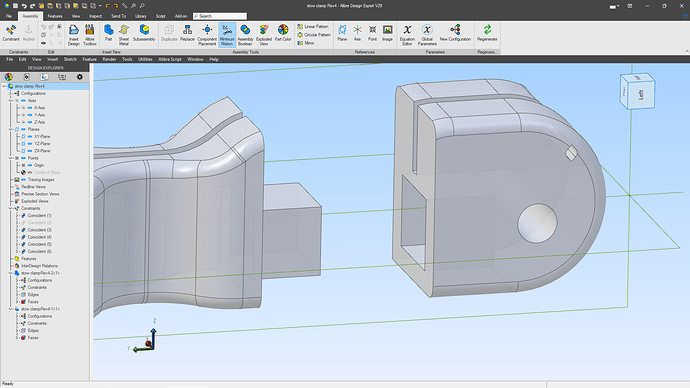Open the Alibre Toolbox

pos(89,35)
